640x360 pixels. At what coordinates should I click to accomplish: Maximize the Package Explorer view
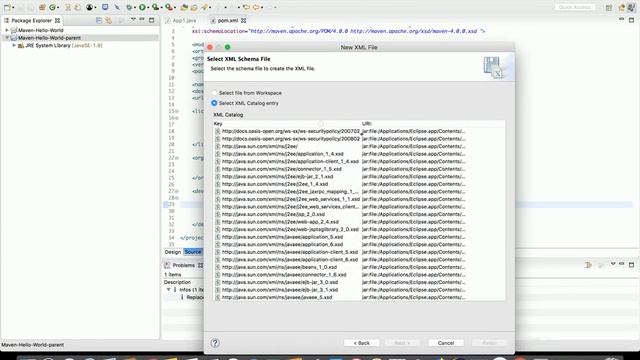click(151, 20)
